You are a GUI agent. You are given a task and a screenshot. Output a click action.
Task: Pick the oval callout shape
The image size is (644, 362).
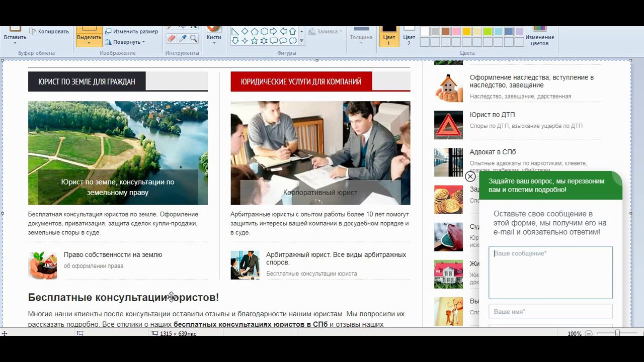[x=283, y=41]
